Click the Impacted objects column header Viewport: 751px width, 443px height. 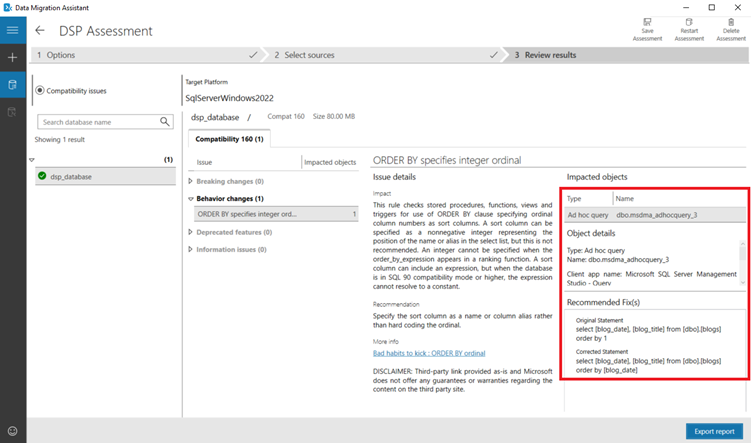[x=330, y=162]
